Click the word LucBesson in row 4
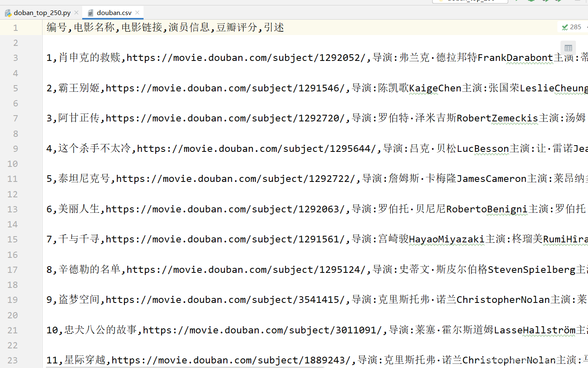The width and height of the screenshot is (588, 368). (483, 149)
